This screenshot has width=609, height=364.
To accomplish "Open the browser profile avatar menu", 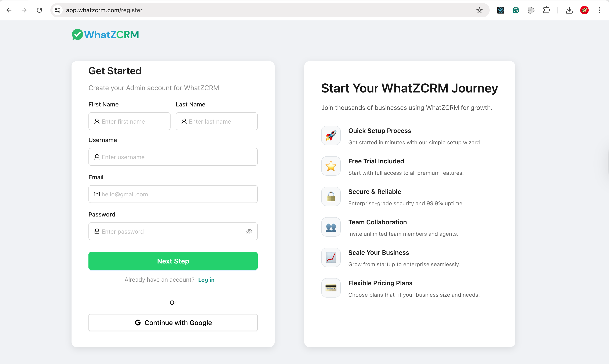I will (x=584, y=10).
